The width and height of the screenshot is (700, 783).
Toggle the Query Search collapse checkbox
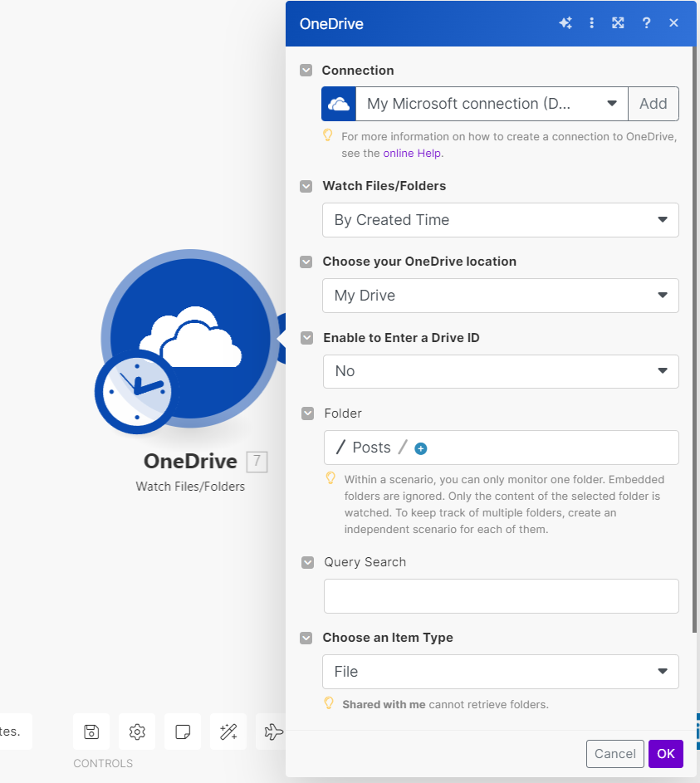point(307,562)
